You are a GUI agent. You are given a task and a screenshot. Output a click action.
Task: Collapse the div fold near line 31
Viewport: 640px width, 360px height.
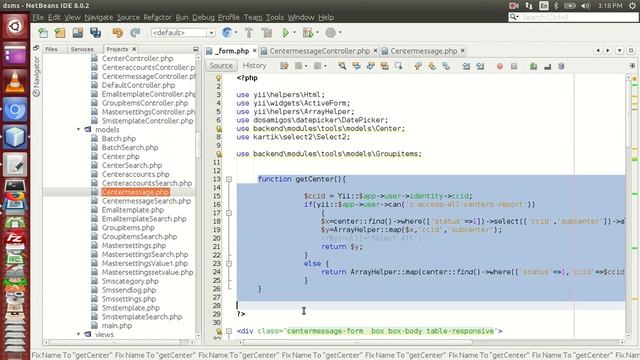pos(229,331)
